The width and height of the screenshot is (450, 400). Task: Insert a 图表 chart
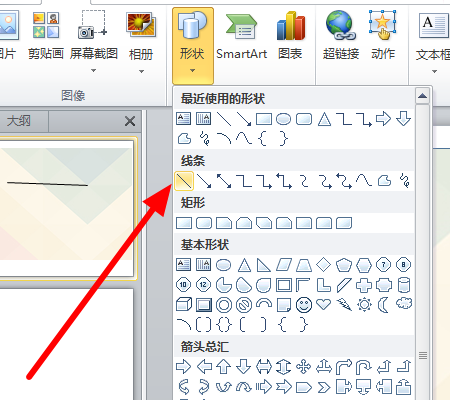[x=290, y=37]
